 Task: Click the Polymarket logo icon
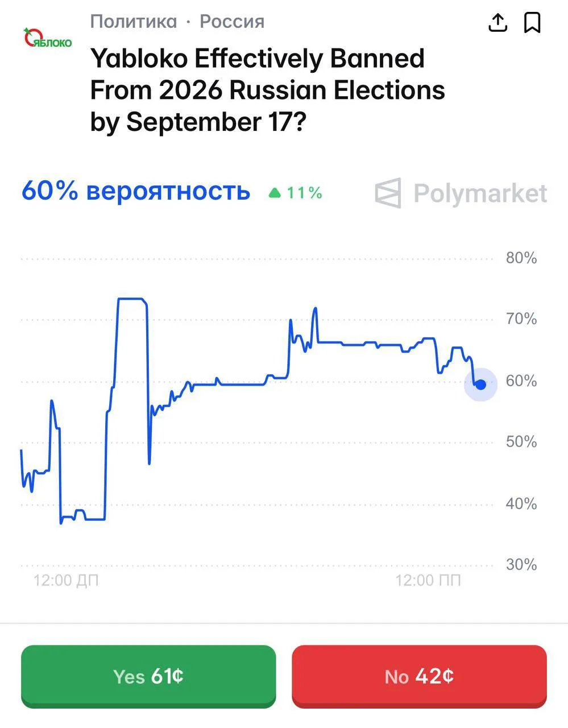[x=388, y=193]
